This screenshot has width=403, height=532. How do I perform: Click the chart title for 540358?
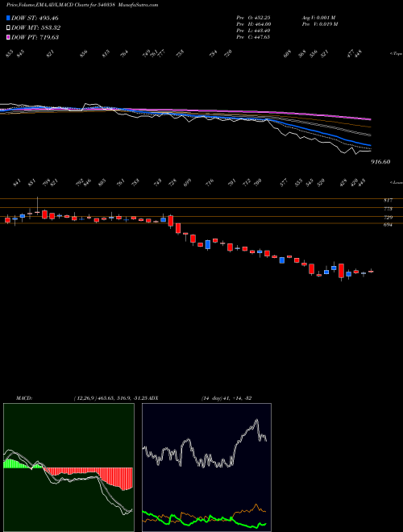[82, 5]
